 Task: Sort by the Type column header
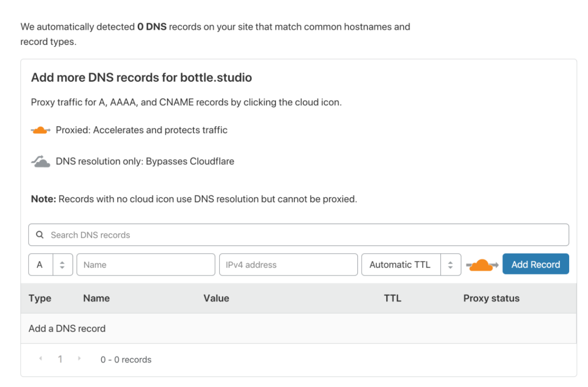coord(40,298)
